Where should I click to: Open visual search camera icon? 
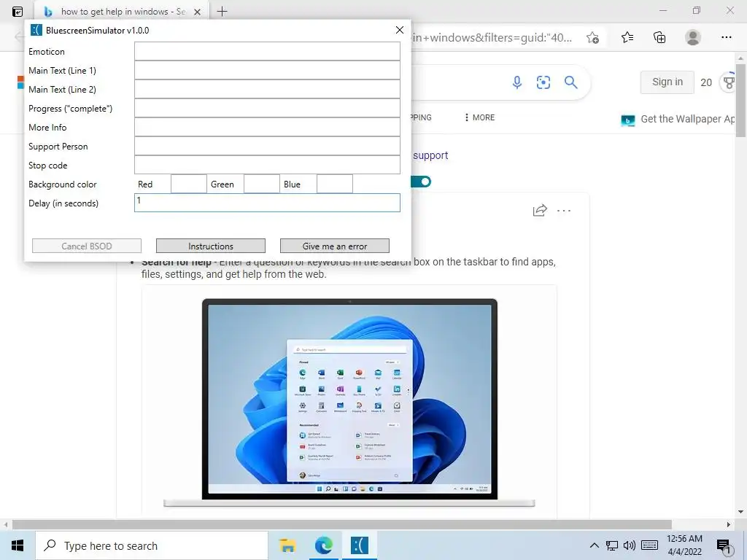point(543,82)
